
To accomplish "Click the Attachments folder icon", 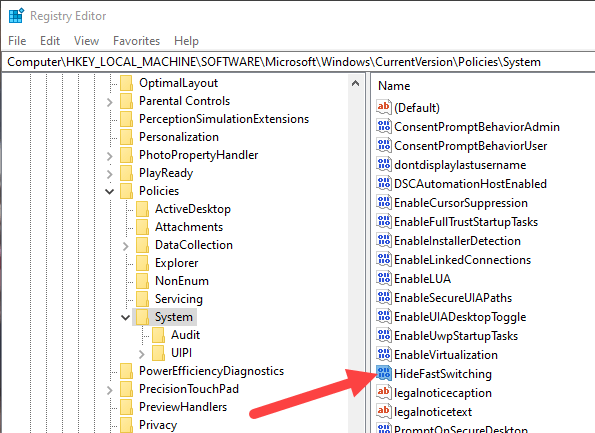I will tap(142, 227).
